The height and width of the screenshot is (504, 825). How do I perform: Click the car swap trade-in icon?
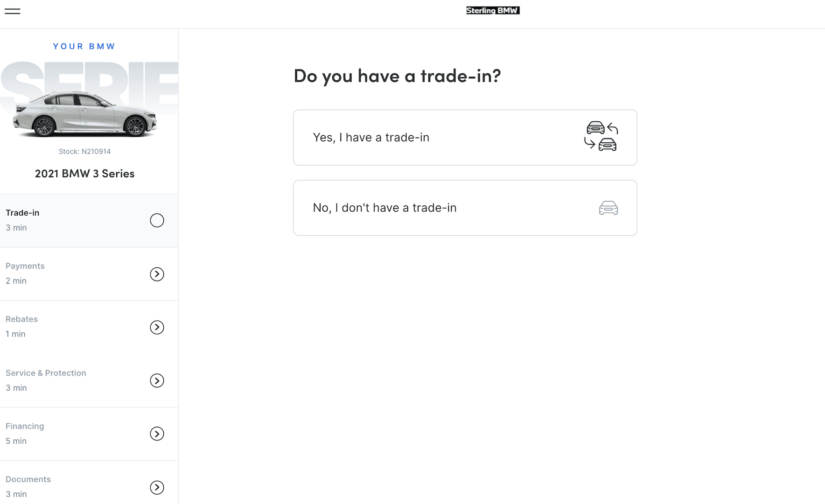(x=601, y=136)
